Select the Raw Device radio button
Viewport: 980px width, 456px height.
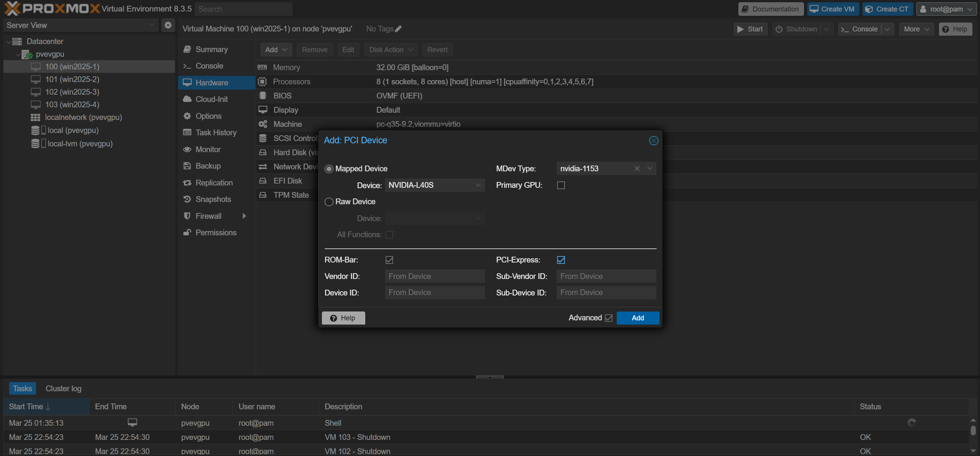[329, 202]
